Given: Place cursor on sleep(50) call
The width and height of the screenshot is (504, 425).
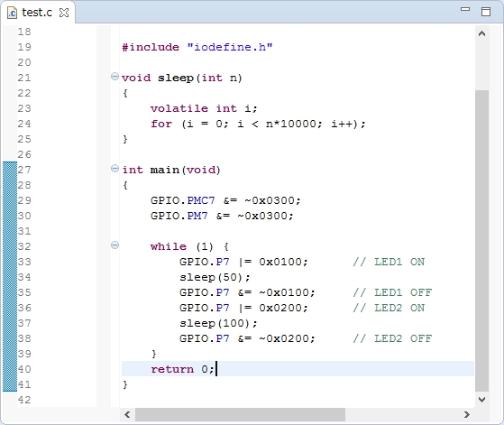Looking at the screenshot, I should 215,277.
